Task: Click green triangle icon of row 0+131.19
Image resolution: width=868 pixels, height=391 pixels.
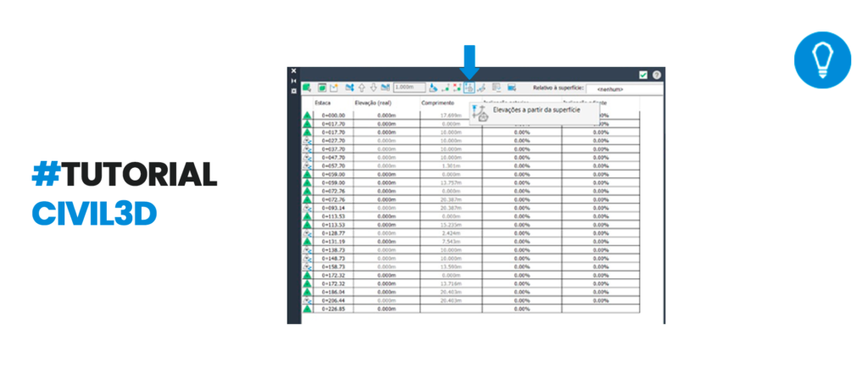Action: 307,242
